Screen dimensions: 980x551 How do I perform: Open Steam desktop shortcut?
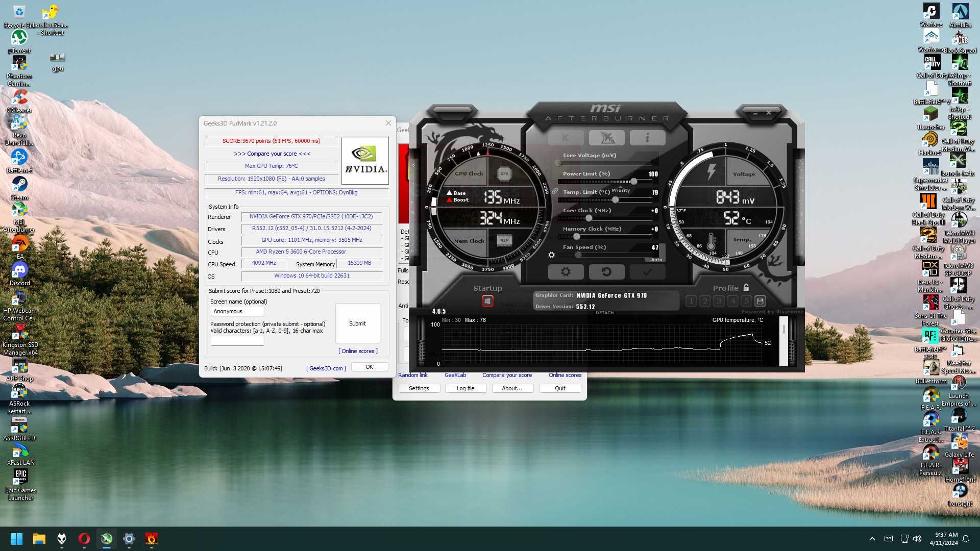(19, 188)
